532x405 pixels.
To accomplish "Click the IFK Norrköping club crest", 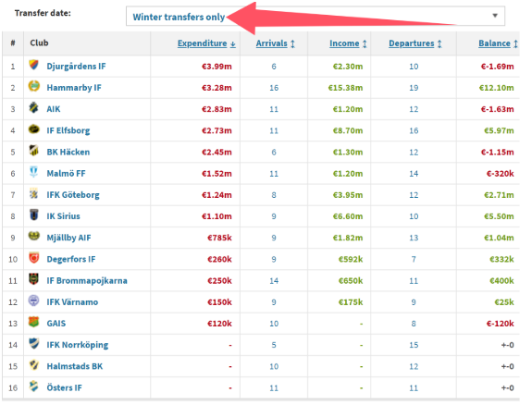I will [x=33, y=343].
